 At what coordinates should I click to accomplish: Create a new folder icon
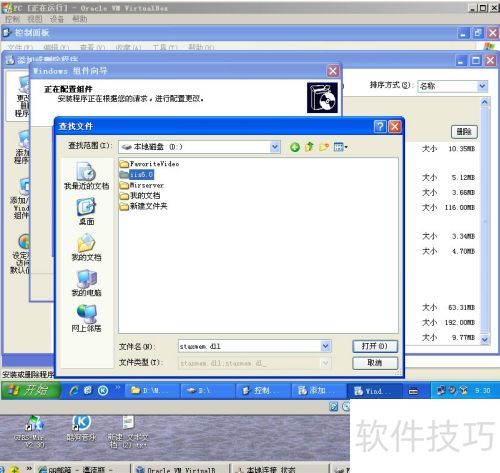[x=324, y=147]
